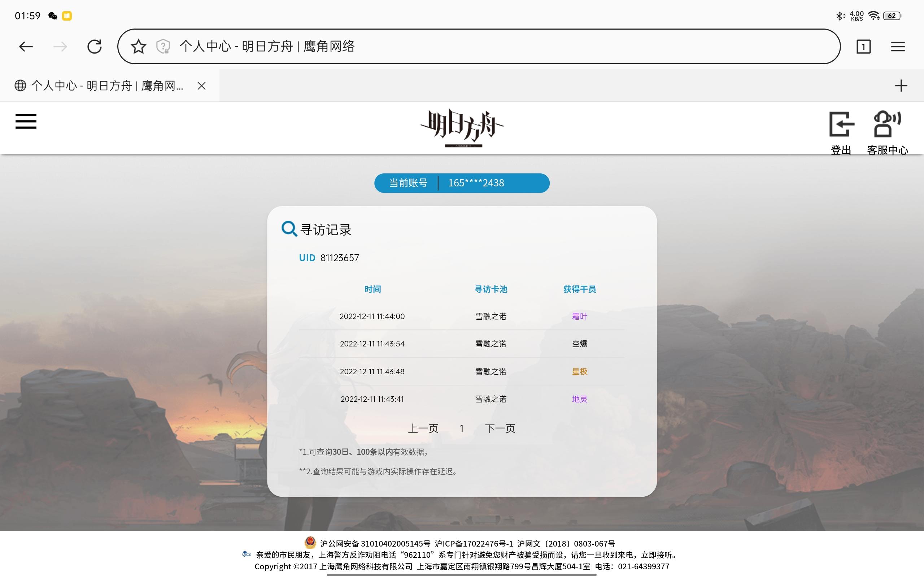The width and height of the screenshot is (924, 578).
Task: Click page number 1
Action: pyautogui.click(x=462, y=428)
